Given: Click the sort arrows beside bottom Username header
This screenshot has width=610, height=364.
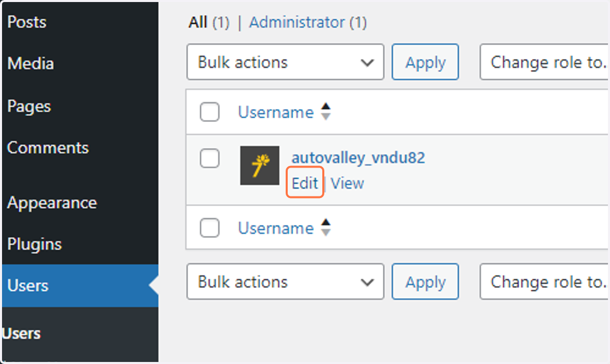Looking at the screenshot, I should point(326,228).
